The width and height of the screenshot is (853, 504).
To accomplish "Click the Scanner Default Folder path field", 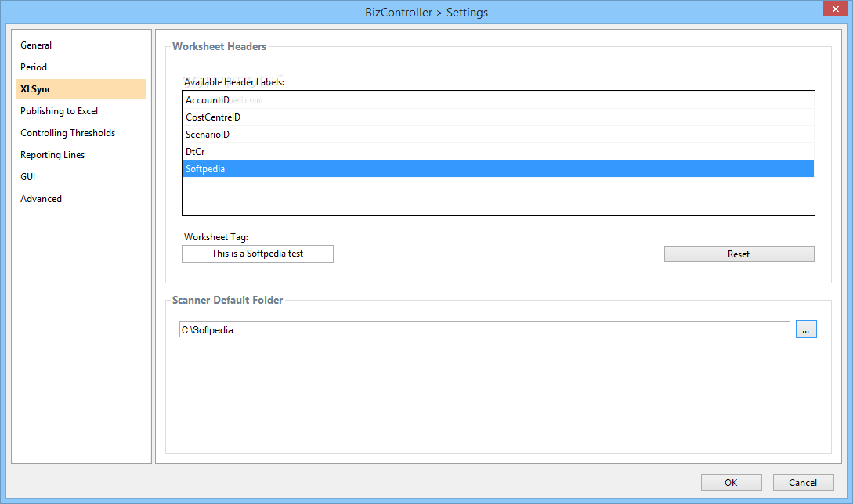I will pos(484,329).
